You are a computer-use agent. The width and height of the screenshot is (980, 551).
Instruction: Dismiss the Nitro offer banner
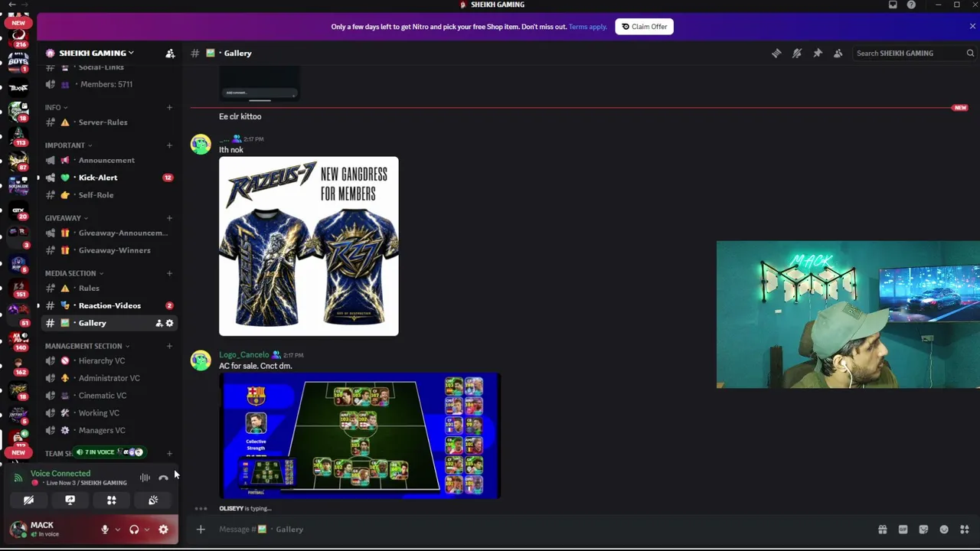pyautogui.click(x=972, y=26)
